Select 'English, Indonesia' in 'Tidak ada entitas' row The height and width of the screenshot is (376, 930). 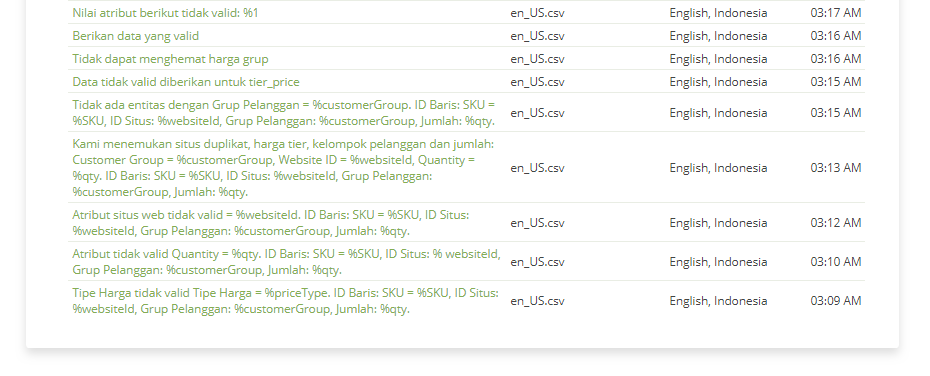click(x=718, y=113)
